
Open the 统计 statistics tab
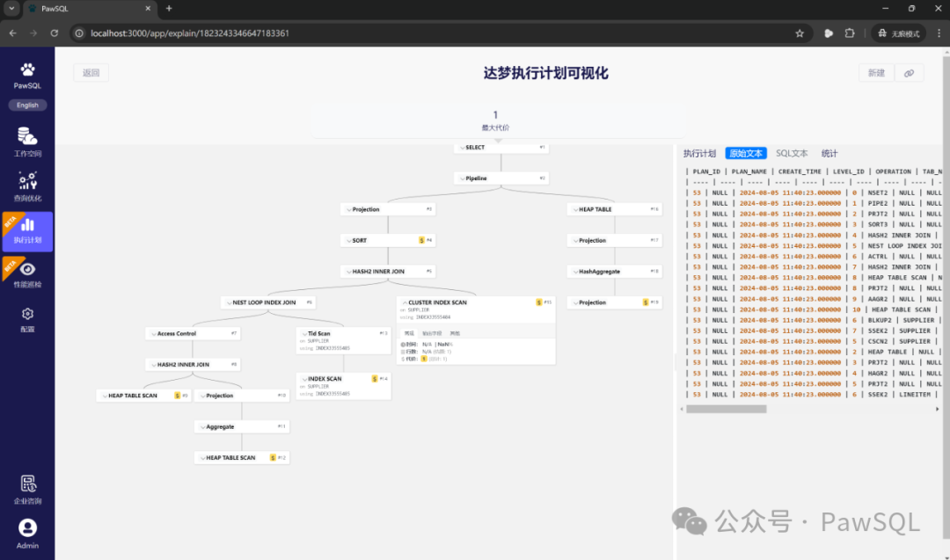(829, 153)
